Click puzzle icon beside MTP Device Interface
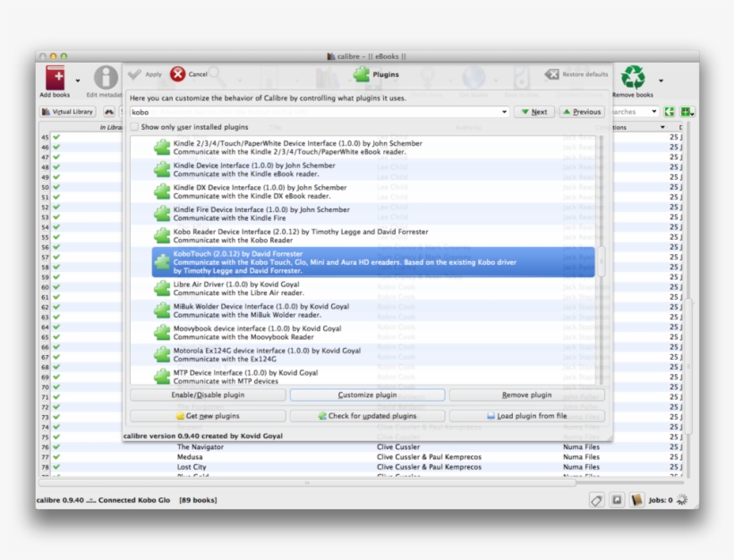Screen dimensions: 734x560 [162, 376]
